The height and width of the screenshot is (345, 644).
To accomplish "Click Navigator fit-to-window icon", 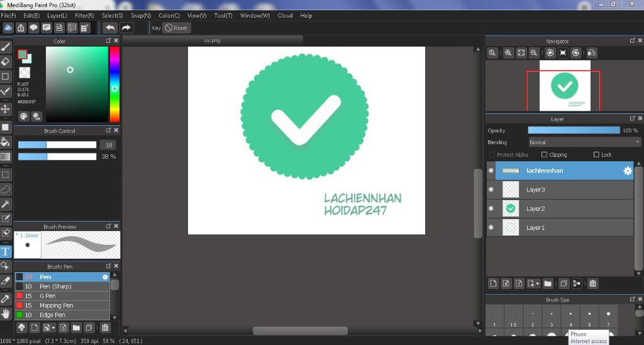I will [521, 53].
